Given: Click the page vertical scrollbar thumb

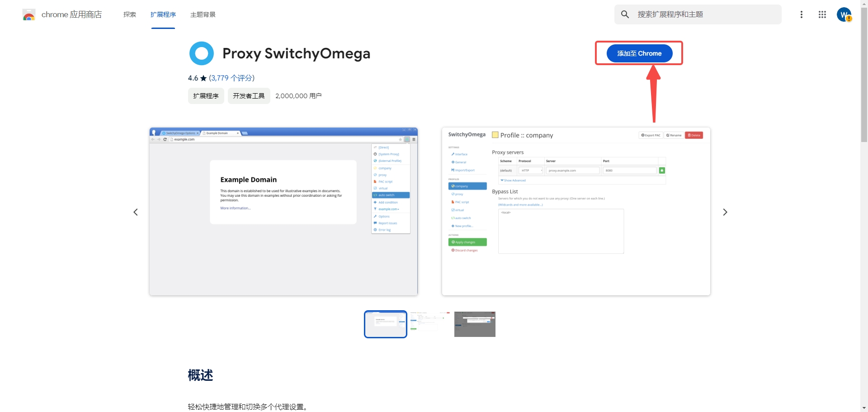Looking at the screenshot, I should tap(864, 75).
